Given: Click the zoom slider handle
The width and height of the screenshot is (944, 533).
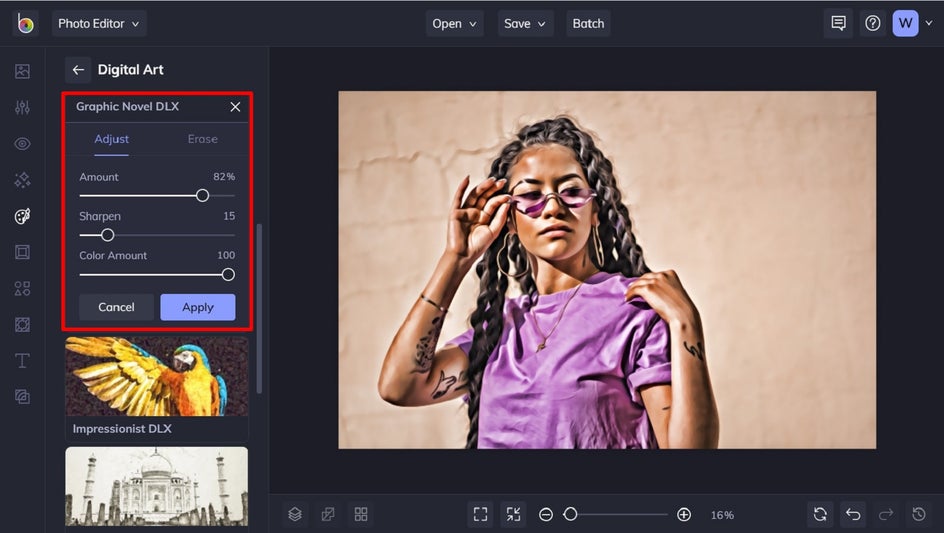Looking at the screenshot, I should coord(570,514).
